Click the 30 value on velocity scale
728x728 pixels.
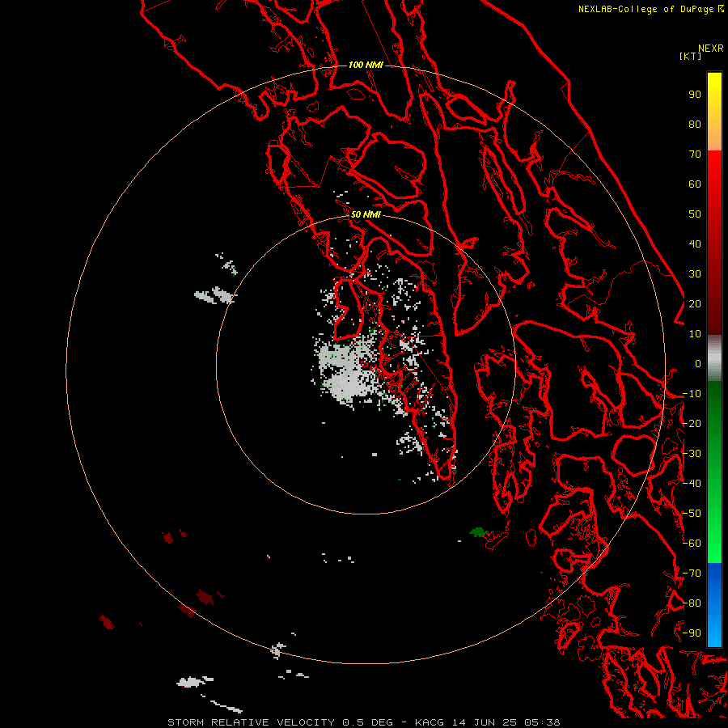pyautogui.click(x=695, y=274)
